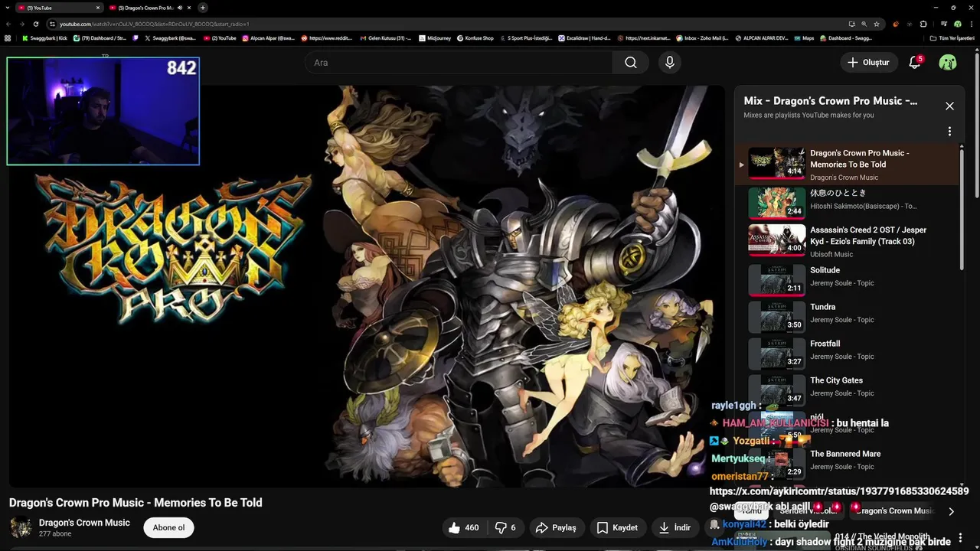The width and height of the screenshot is (980, 551).
Task: Open the tab search dropdown arrow
Action: (7, 8)
